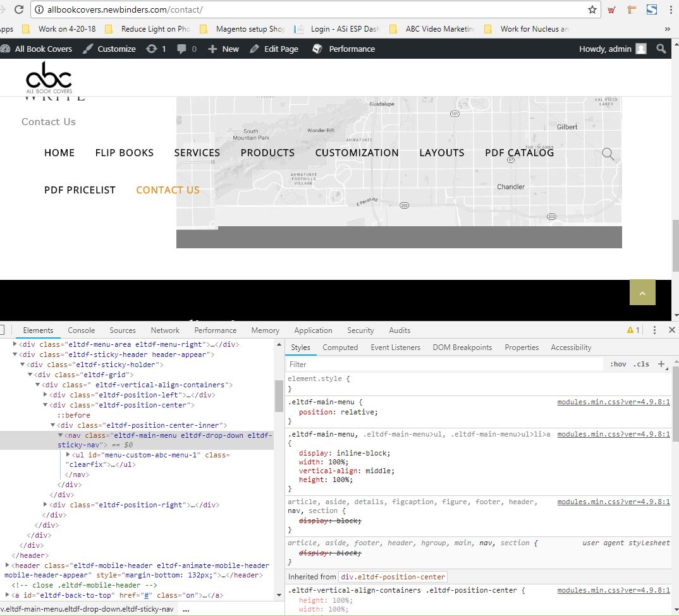The height and width of the screenshot is (616, 679).
Task: Go to the FLIP BOOKS menu page
Action: click(125, 153)
